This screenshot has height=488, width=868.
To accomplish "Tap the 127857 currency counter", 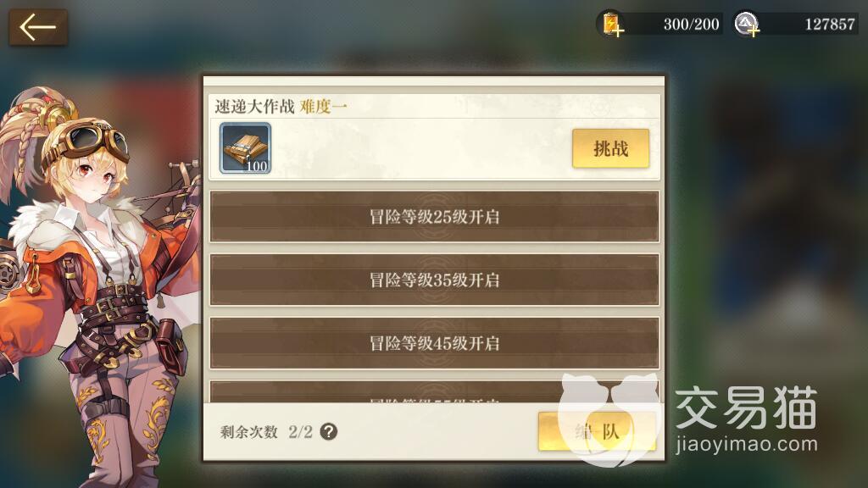I will click(830, 25).
